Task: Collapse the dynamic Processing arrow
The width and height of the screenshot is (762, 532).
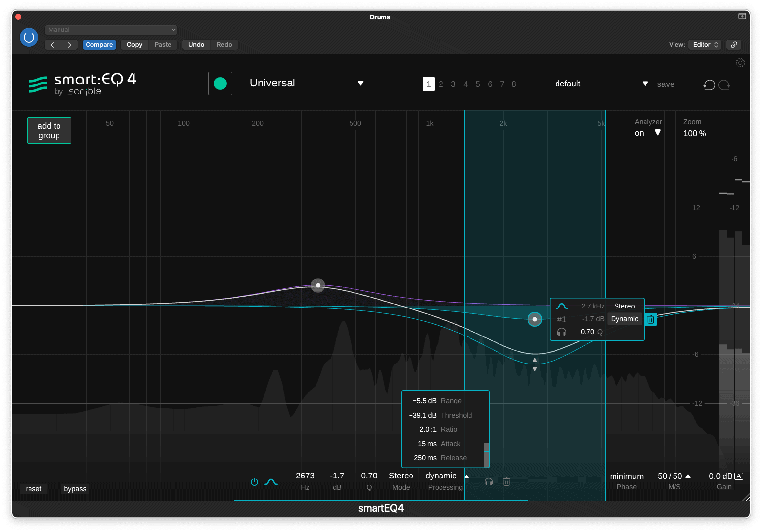Action: coord(467,476)
